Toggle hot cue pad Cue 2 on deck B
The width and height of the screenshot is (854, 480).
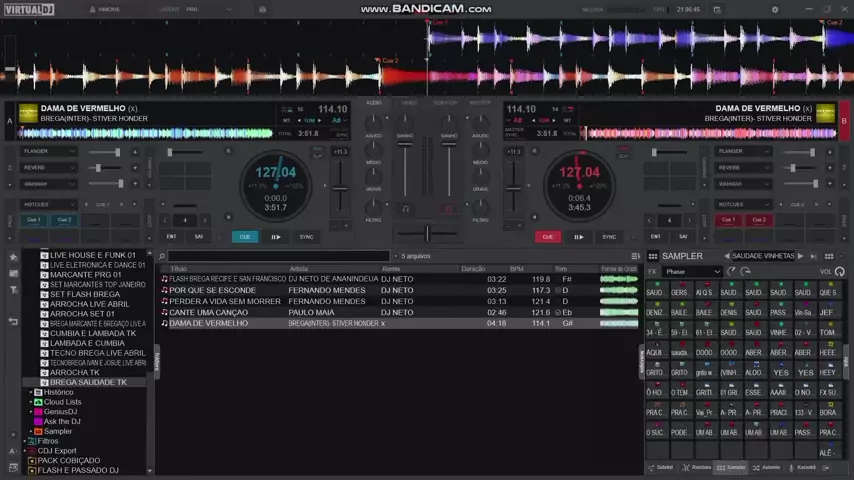click(759, 220)
